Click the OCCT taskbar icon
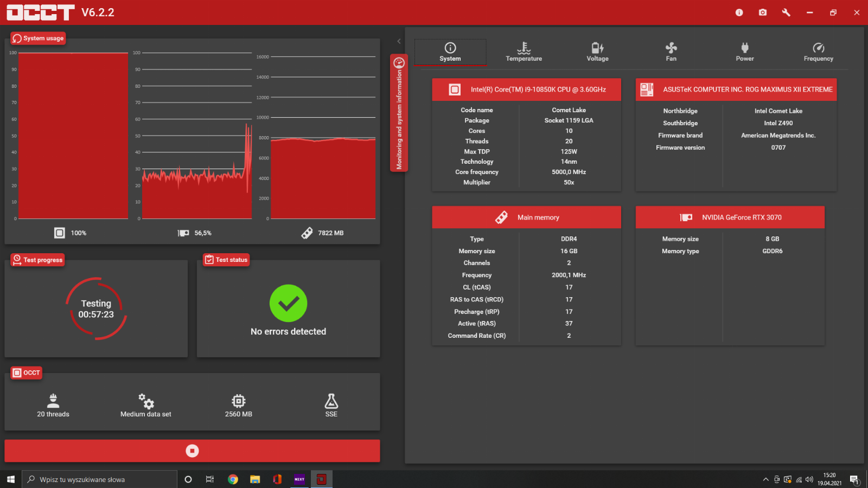This screenshot has height=488, width=868. click(322, 479)
